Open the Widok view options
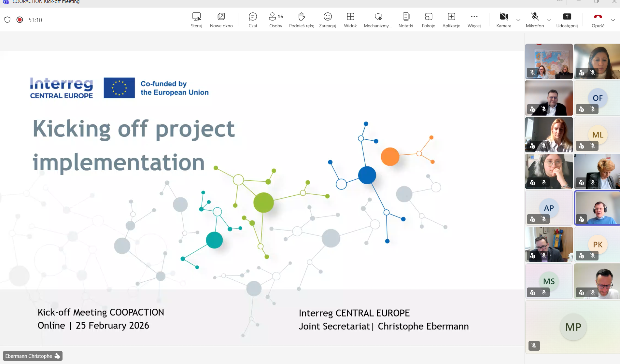 [x=350, y=20]
